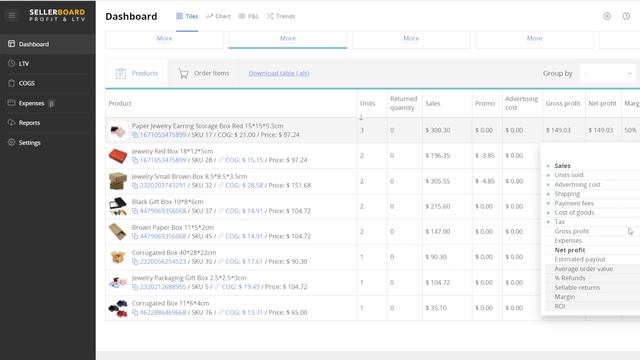
Task: Click the Settings gear icon
Action: point(11,142)
